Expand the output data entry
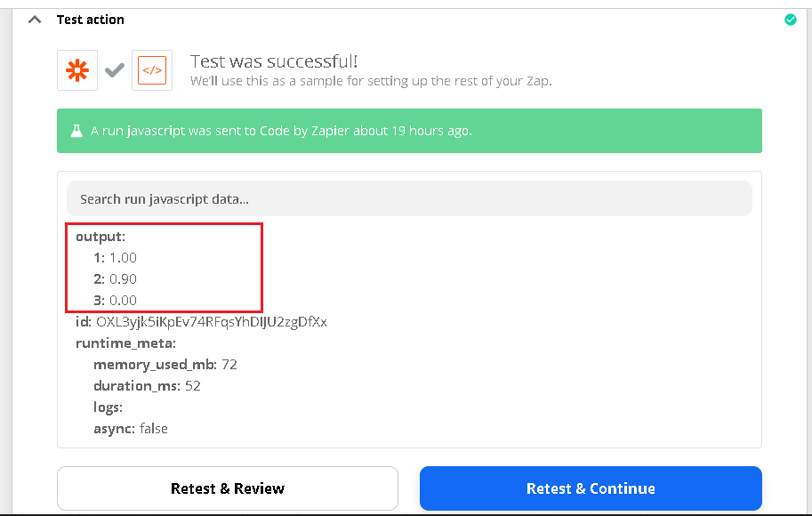Image resolution: width=812 pixels, height=516 pixels. pos(100,237)
